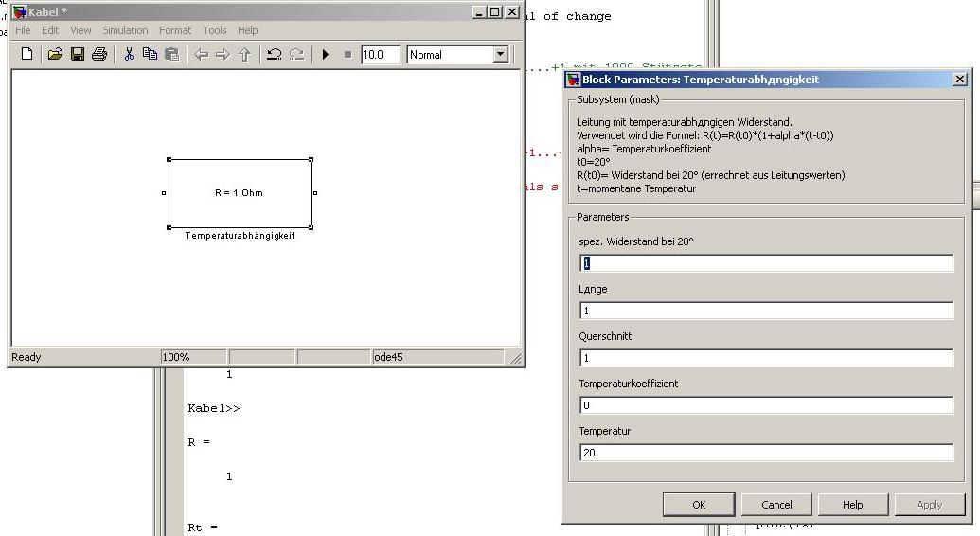Click the New model icon
This screenshot has height=536, width=980.
(27, 55)
